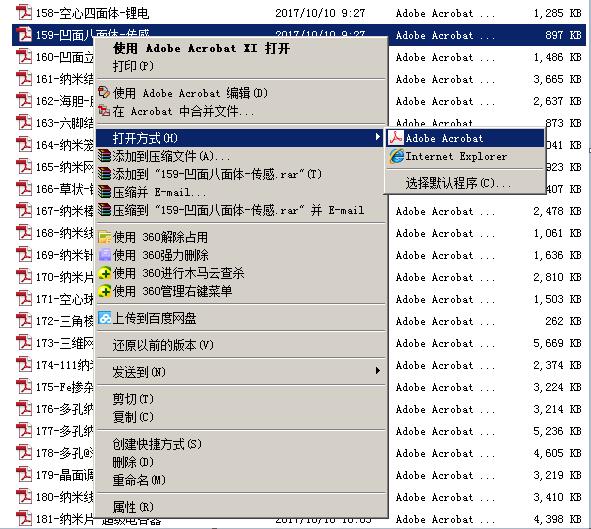Click Adobe Acrobat type in 4,398 KB row
Screen dimensions: 591x529
point(445,519)
